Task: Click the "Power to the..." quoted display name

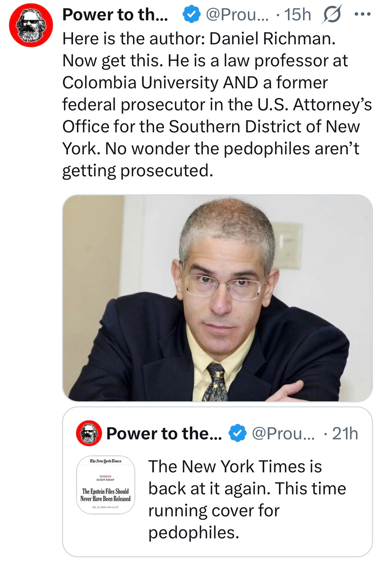Action: pos(164,433)
